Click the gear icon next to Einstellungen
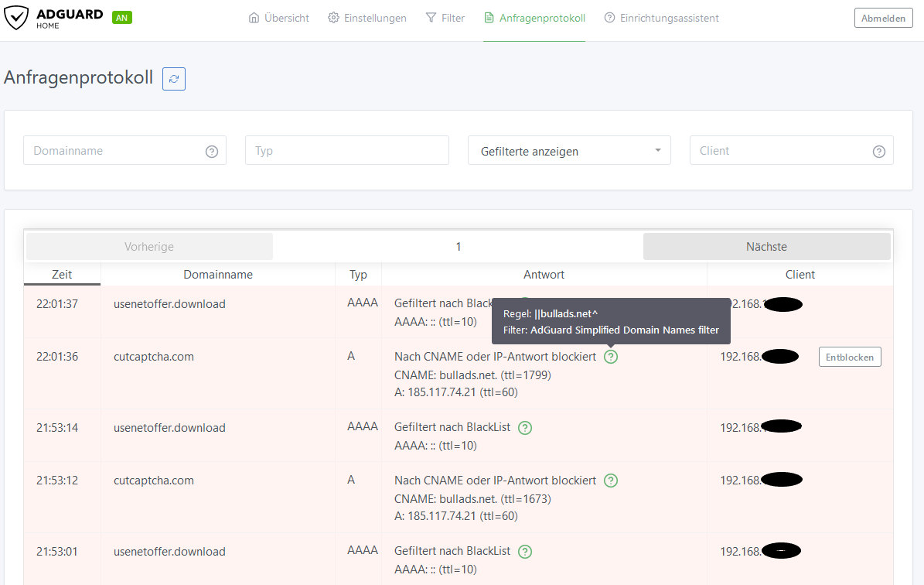924x585 pixels. pyautogui.click(x=334, y=17)
